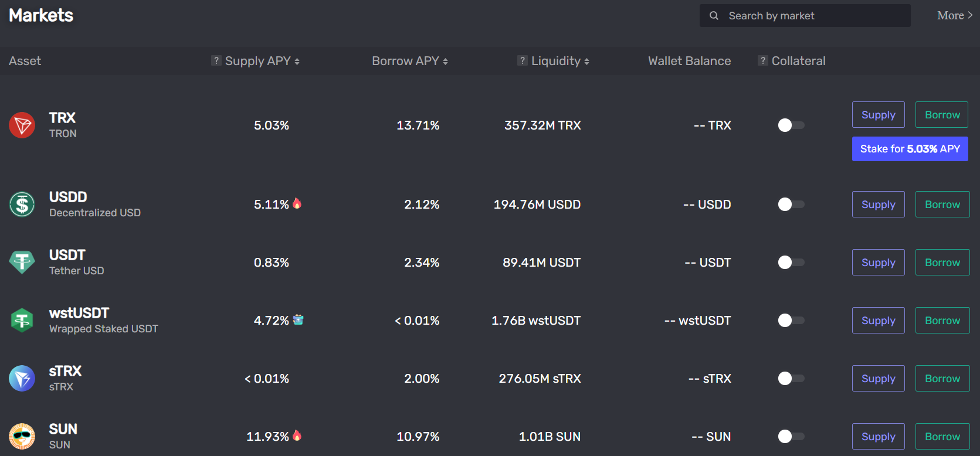Click the wstUSDT green hexagon icon
Screen dimensions: 980x456
point(22,321)
